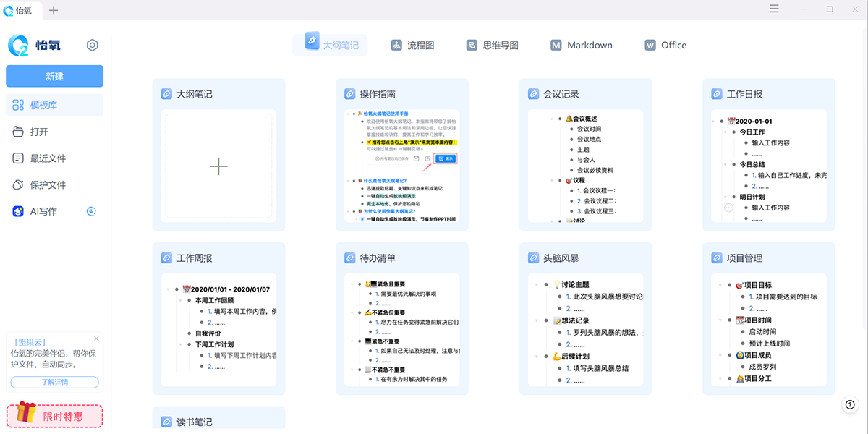Click the 新建 button
The width and height of the screenshot is (868, 434).
(x=54, y=76)
